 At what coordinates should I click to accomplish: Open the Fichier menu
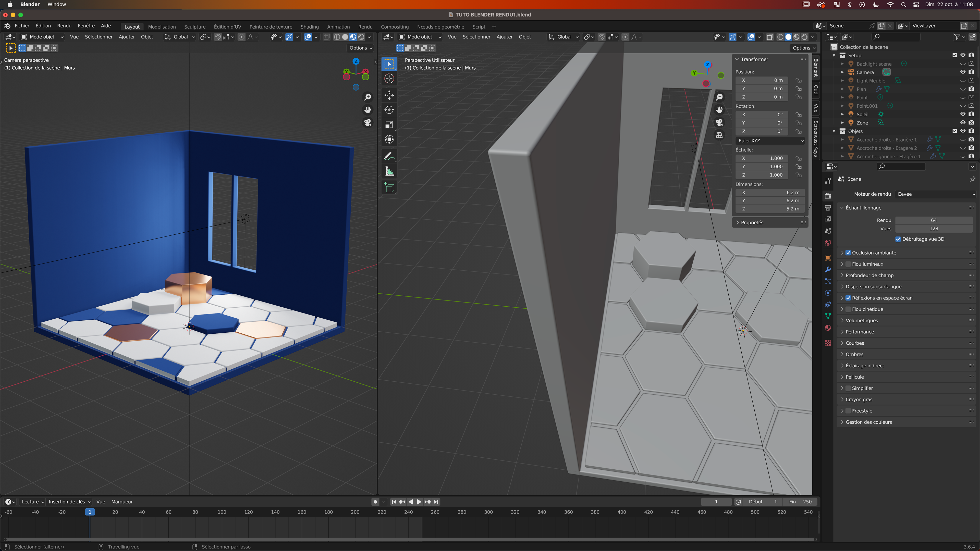tap(22, 26)
